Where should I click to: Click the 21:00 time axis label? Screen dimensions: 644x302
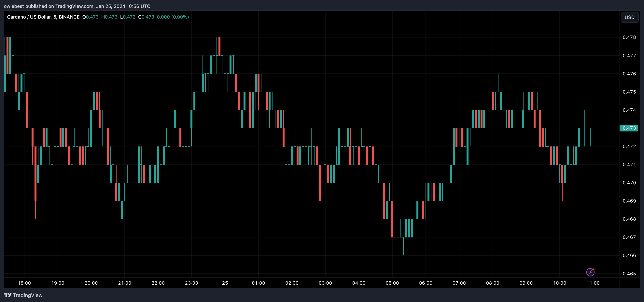click(x=124, y=283)
